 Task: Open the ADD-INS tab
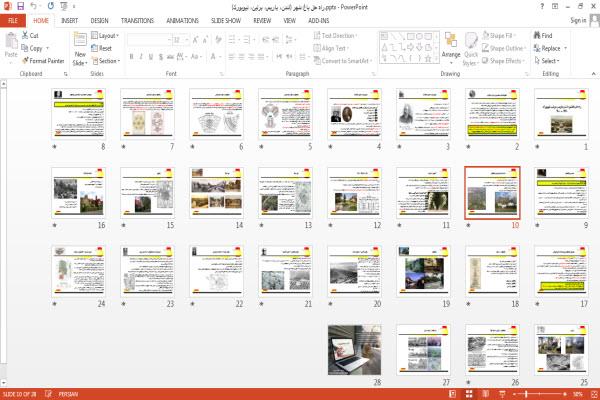click(319, 20)
